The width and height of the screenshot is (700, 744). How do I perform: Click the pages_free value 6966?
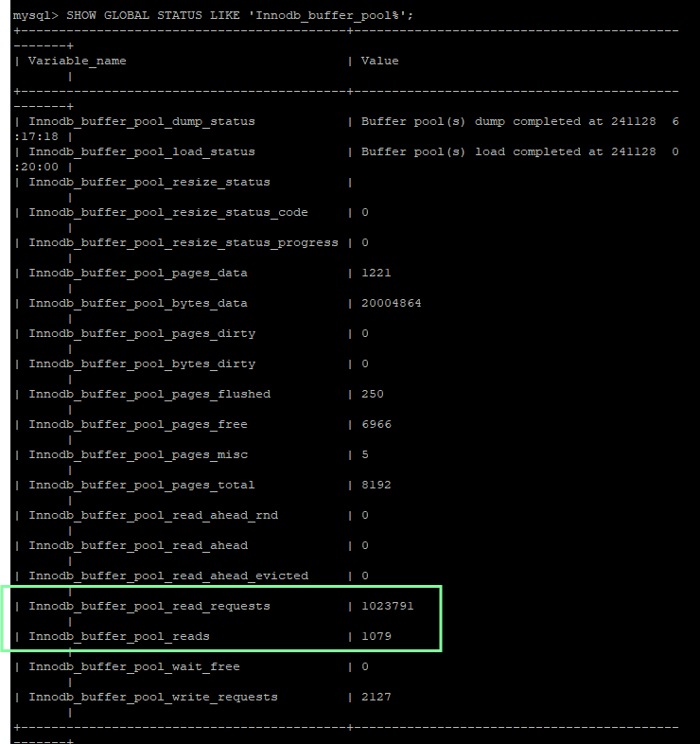click(x=376, y=424)
